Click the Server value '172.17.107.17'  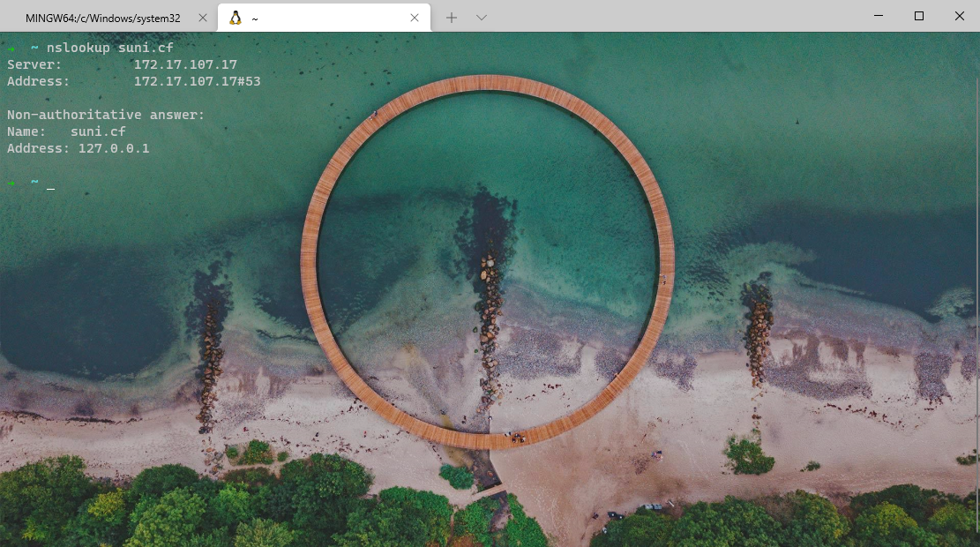pos(185,64)
